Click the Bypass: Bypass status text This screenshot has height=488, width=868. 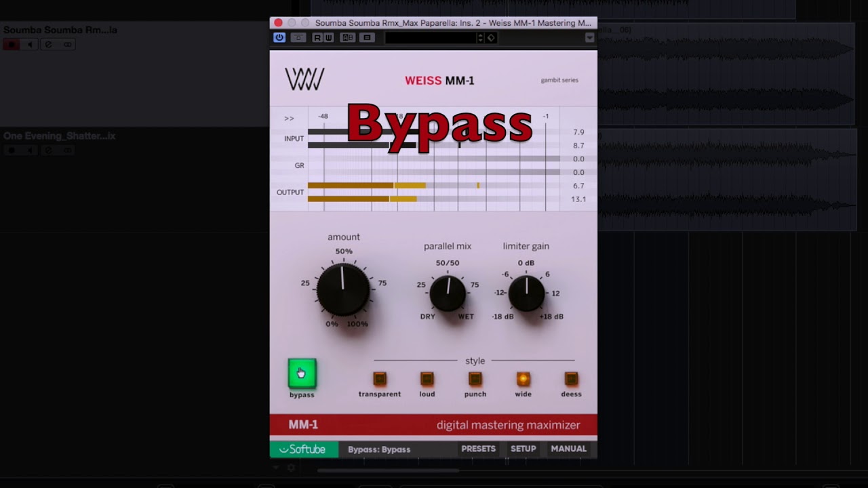coord(379,449)
